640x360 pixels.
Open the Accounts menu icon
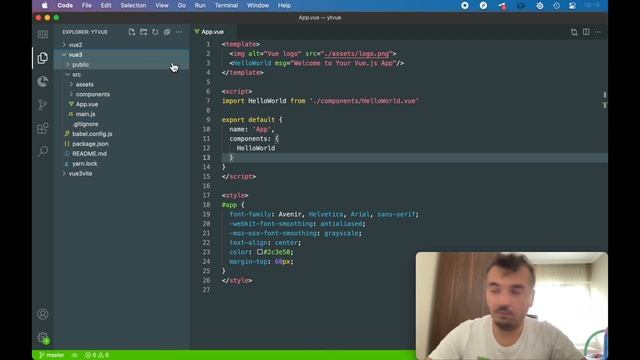pos(42,314)
